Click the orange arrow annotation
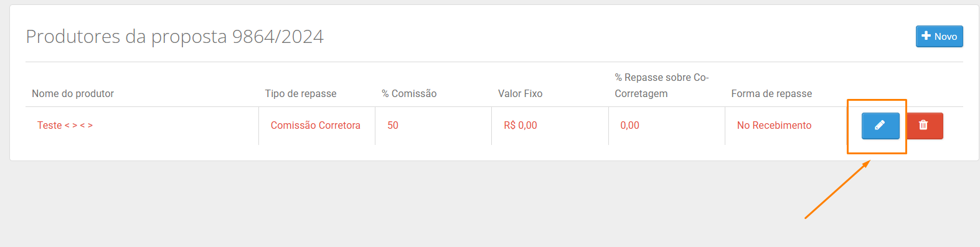980x247 pixels. point(837,189)
